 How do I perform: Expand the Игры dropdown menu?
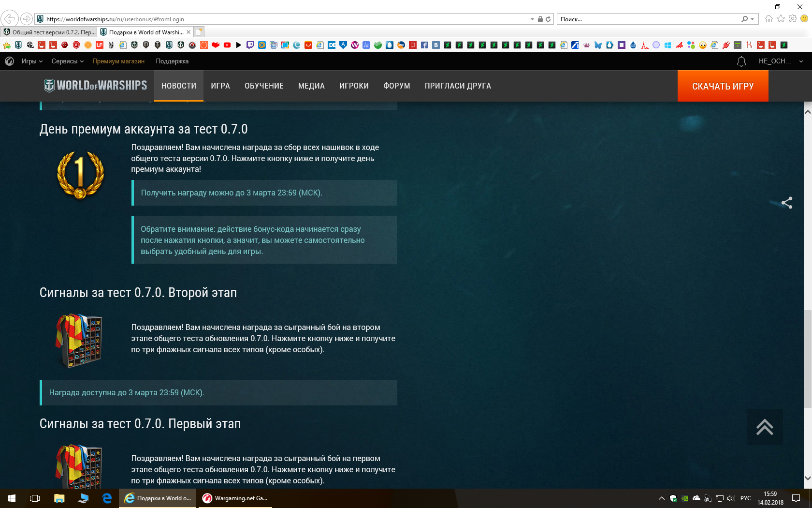click(32, 61)
